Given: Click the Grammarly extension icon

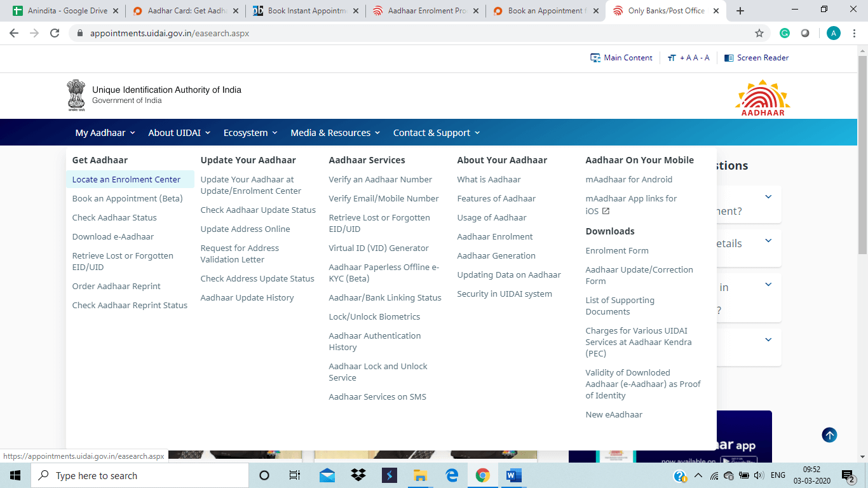Looking at the screenshot, I should (785, 34).
